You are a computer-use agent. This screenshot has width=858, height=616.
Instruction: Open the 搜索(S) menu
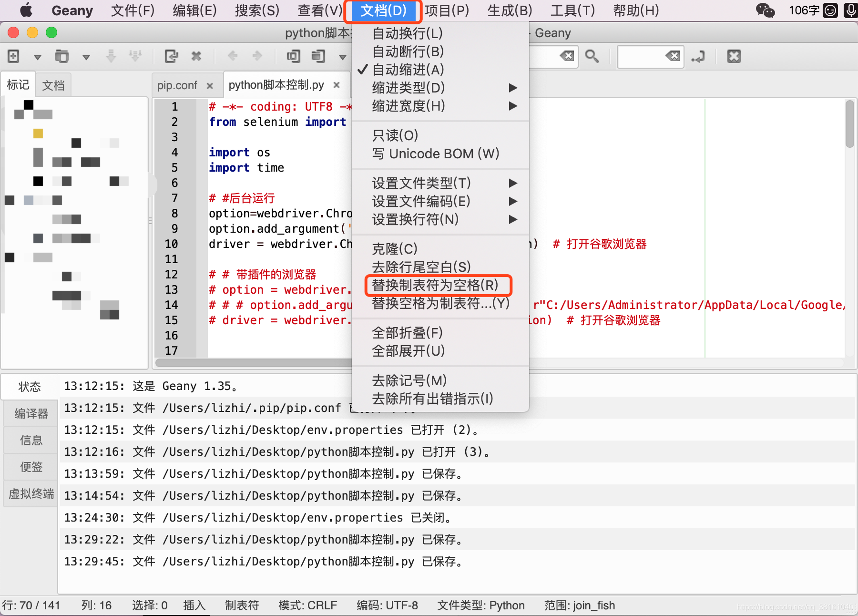click(257, 10)
